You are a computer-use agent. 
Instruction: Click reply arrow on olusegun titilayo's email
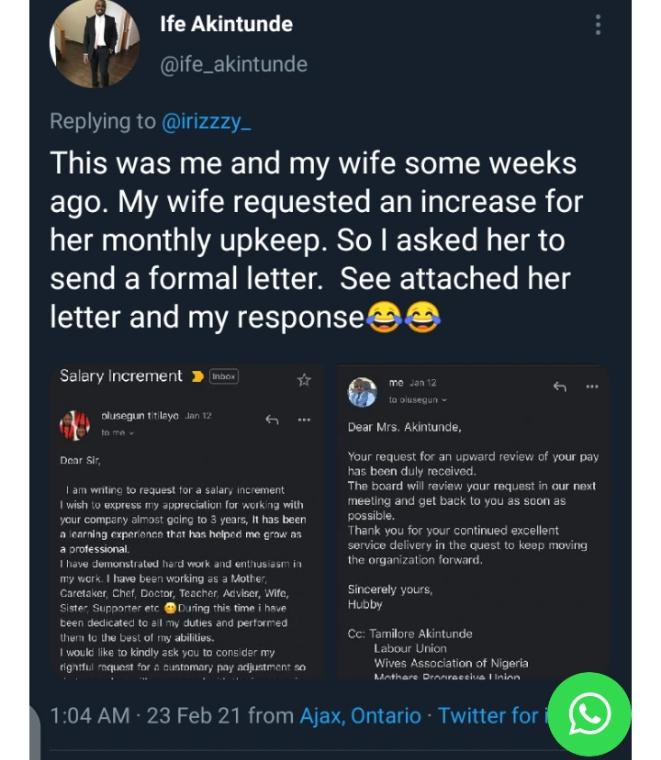click(x=271, y=420)
